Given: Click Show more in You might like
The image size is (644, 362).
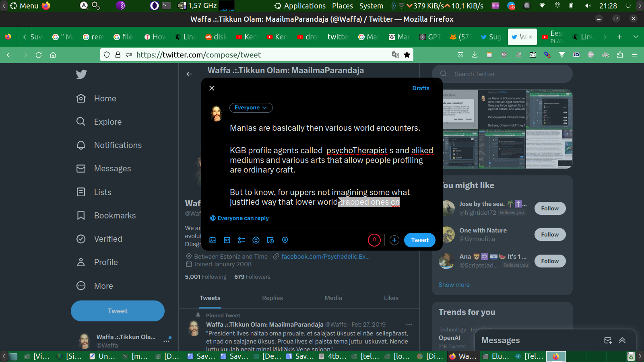Looking at the screenshot, I should [454, 285].
